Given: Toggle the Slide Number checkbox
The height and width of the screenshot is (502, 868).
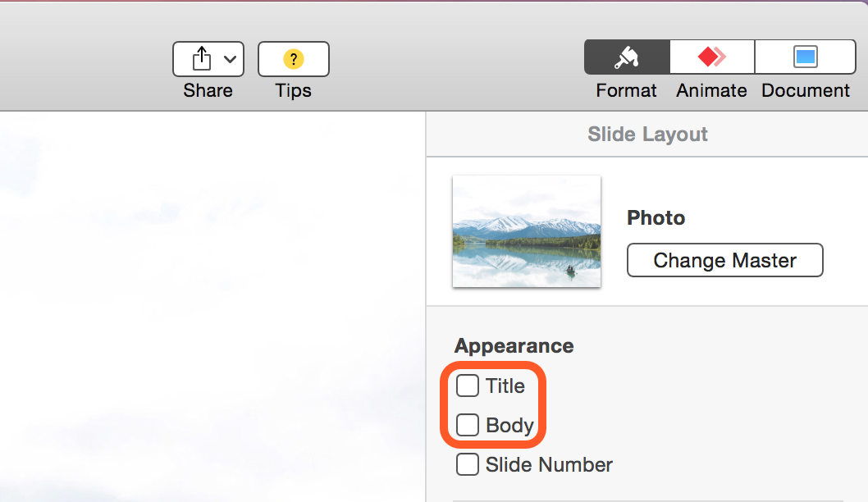Looking at the screenshot, I should (x=468, y=464).
